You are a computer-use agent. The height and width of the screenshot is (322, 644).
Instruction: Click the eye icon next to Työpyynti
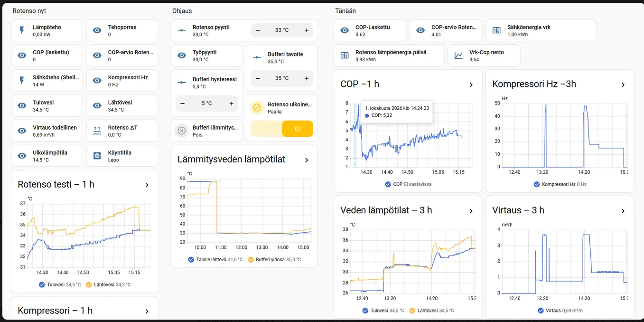click(x=182, y=56)
